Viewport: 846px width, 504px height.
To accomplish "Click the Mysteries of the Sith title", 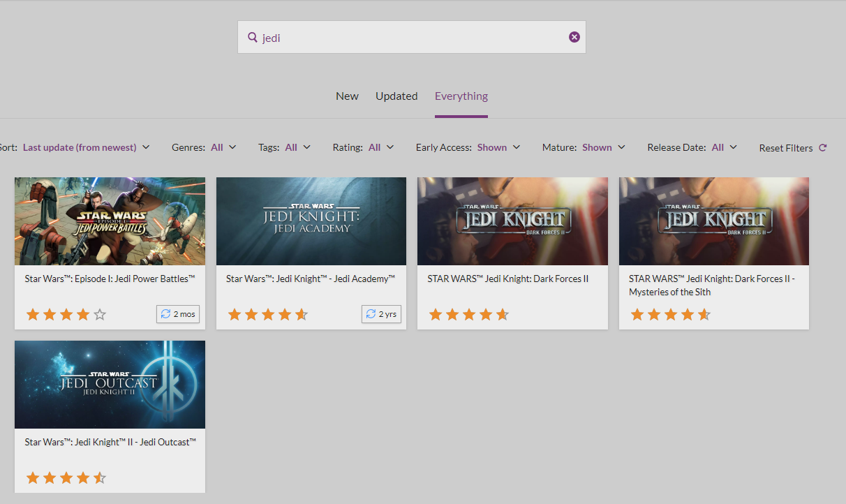I will click(x=712, y=286).
